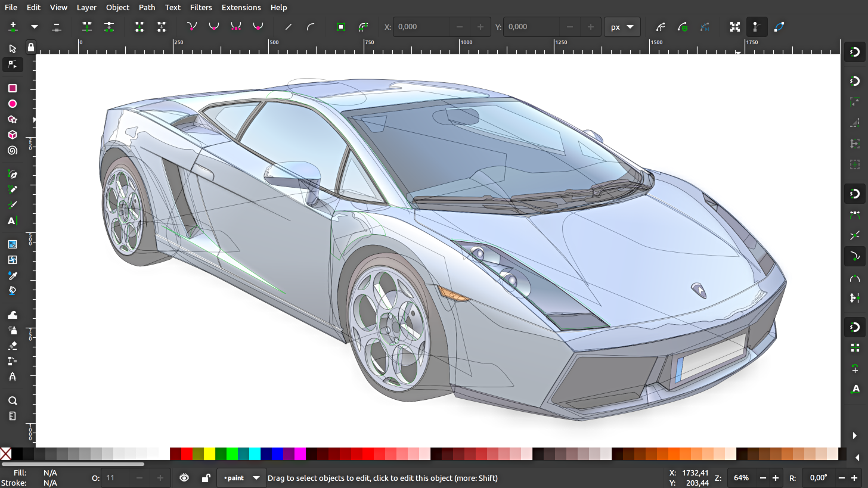The height and width of the screenshot is (488, 868).
Task: Select the Paint Bucket tool
Action: (x=13, y=291)
